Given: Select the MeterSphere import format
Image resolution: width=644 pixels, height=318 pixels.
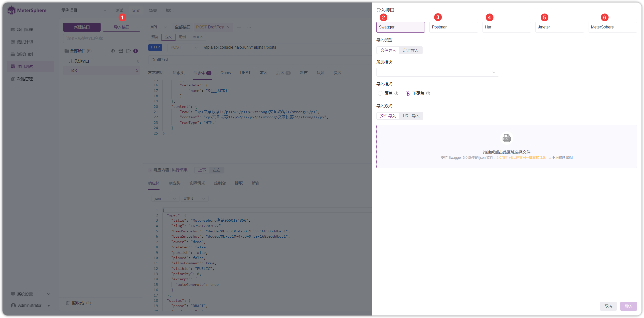Looking at the screenshot, I should click(612, 27).
